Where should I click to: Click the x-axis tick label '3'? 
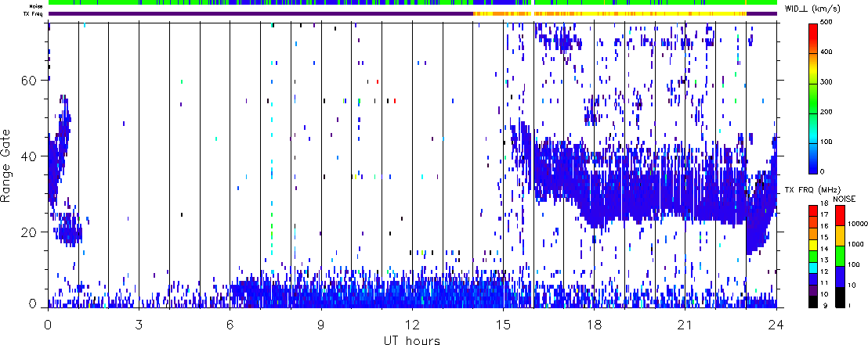[139, 325]
